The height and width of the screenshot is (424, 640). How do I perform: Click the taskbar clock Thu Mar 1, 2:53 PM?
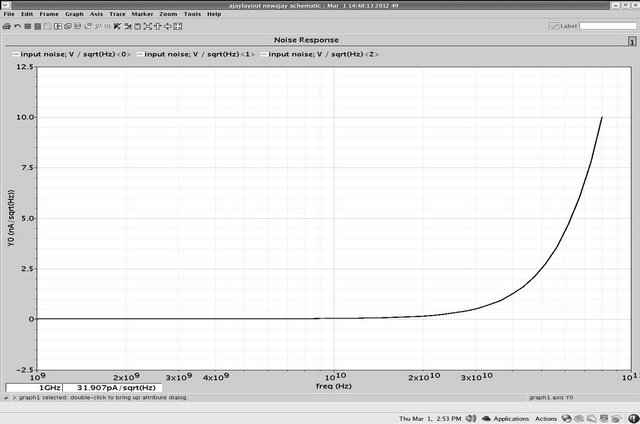tap(430, 419)
